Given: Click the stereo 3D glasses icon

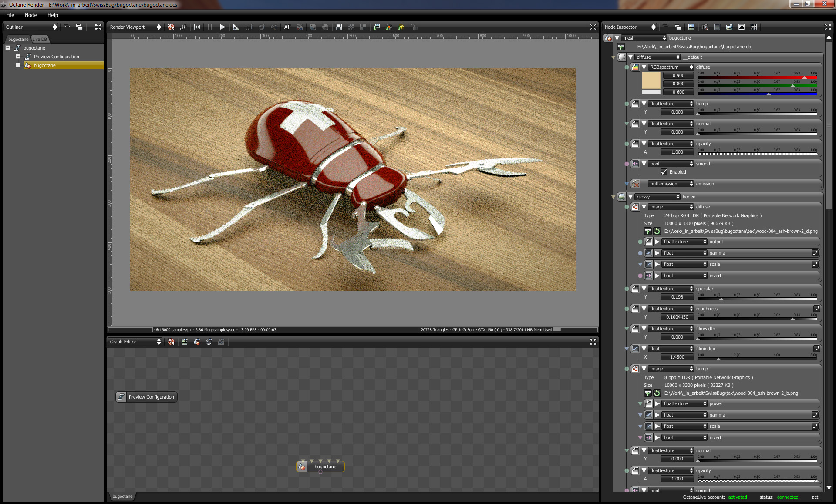Looking at the screenshot, I should click(300, 27).
